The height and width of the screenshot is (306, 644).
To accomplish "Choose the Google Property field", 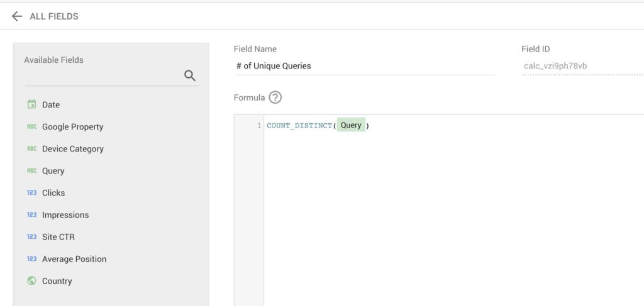I will click(x=72, y=127).
